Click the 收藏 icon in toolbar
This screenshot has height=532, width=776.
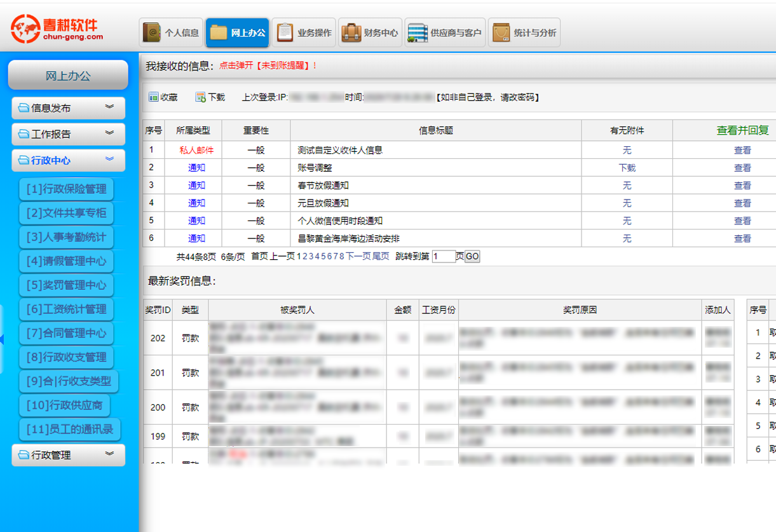tap(153, 97)
